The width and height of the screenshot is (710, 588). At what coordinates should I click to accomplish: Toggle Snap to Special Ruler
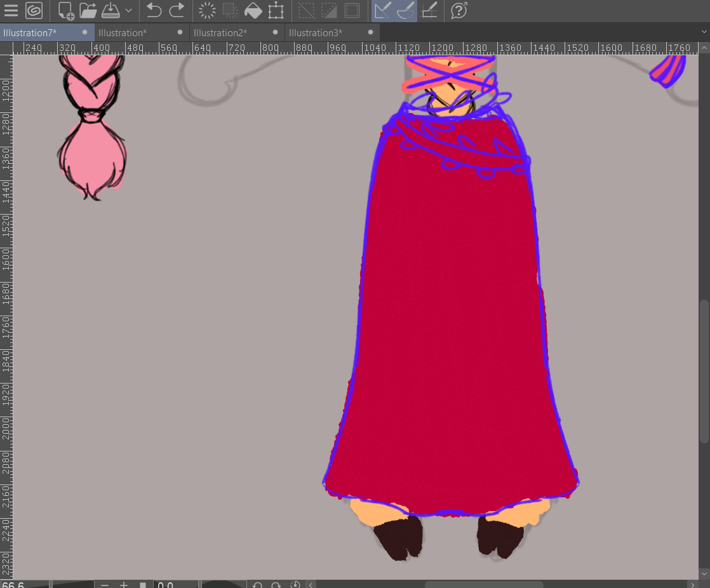pyautogui.click(x=406, y=11)
